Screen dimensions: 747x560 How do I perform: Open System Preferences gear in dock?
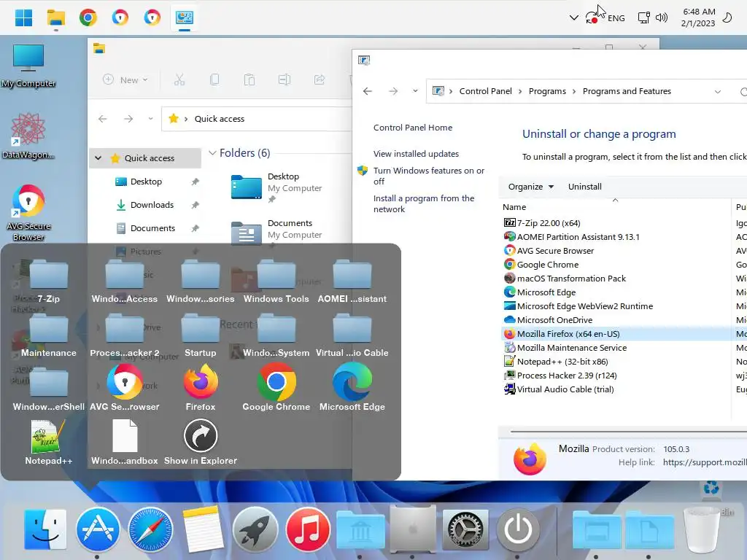[465, 529]
